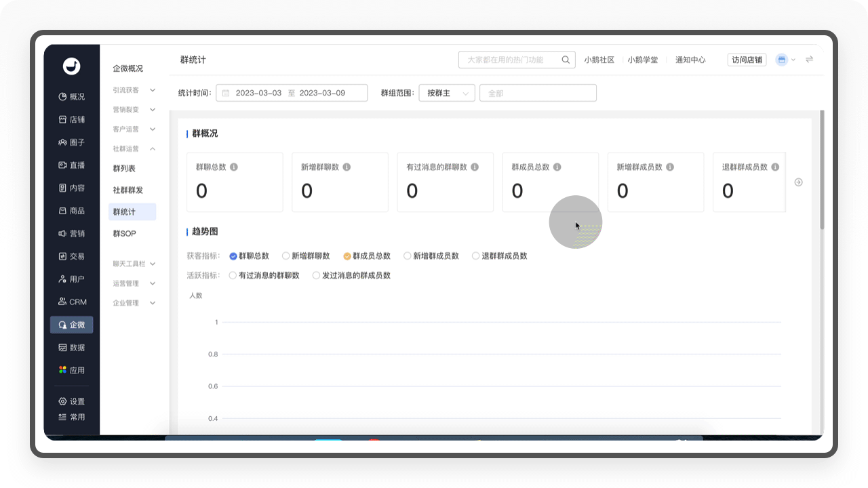Image resolution: width=868 pixels, height=488 pixels.
Task: Select the active 群统计 submenu item
Action: coord(132,212)
